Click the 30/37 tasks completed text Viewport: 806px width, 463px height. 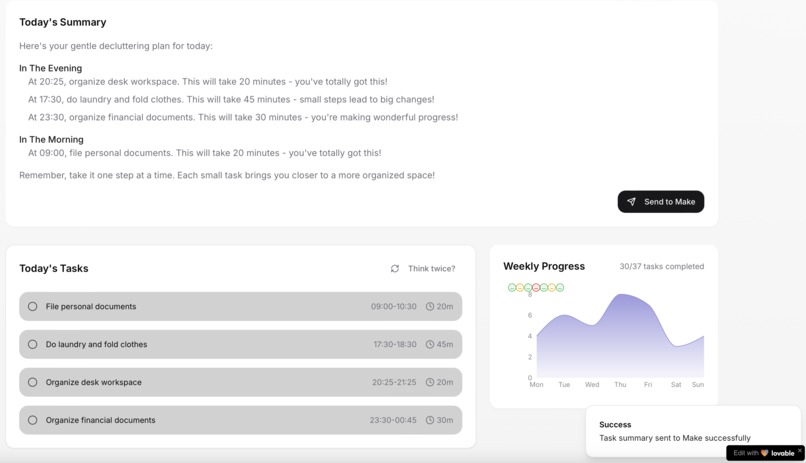662,266
